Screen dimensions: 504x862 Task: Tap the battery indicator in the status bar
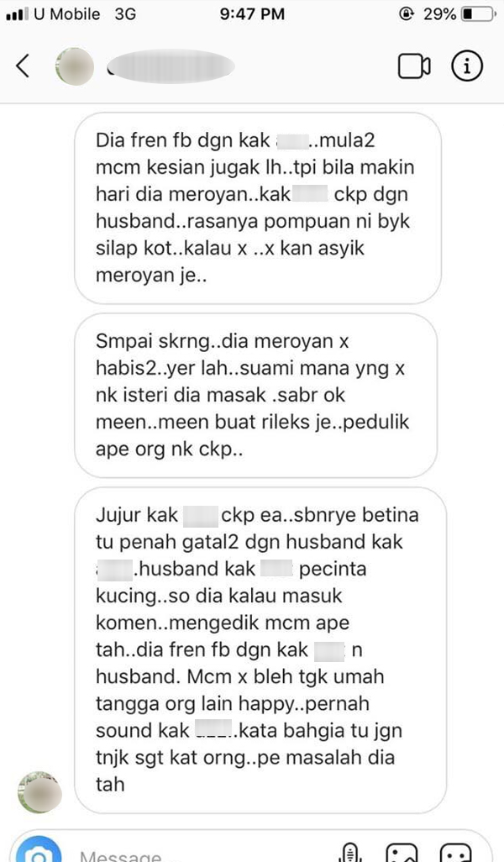pos(479,14)
